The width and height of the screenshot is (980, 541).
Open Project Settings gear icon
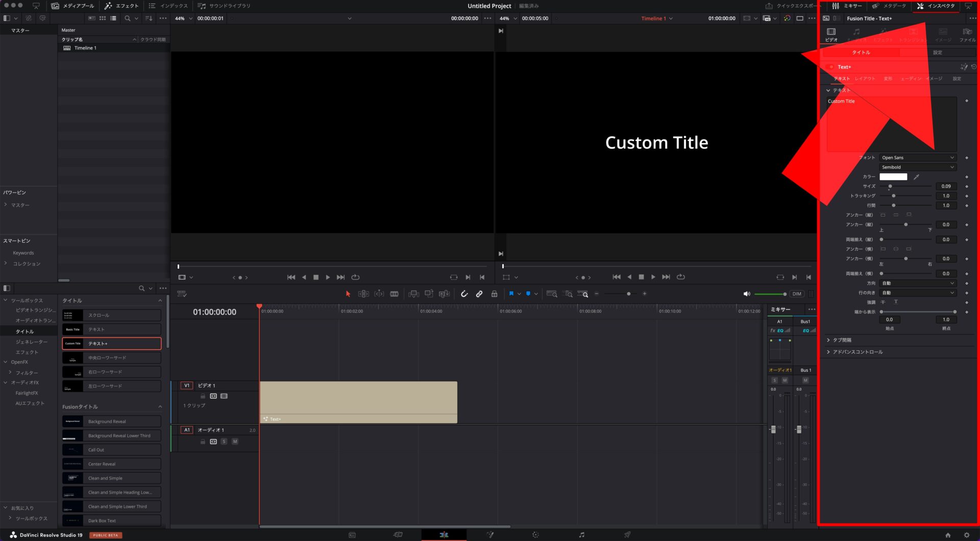[x=966, y=535]
